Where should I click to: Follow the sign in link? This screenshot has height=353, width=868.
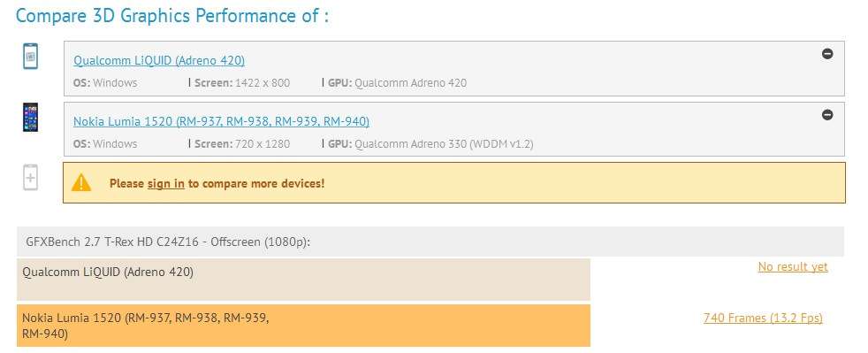(166, 183)
